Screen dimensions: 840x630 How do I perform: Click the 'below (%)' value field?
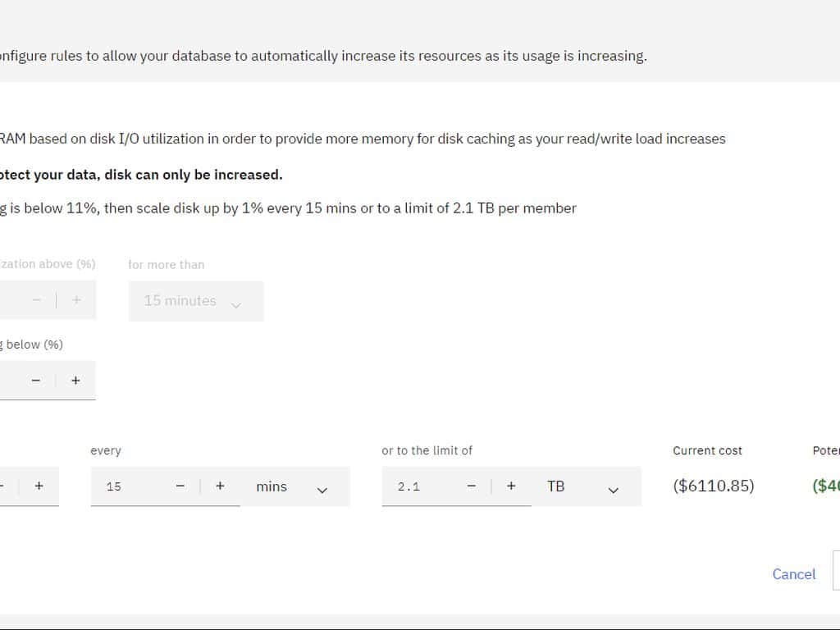pos(8,381)
